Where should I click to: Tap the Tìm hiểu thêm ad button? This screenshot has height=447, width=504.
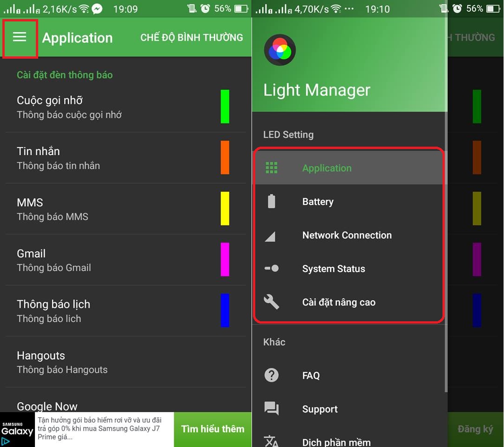tap(212, 429)
